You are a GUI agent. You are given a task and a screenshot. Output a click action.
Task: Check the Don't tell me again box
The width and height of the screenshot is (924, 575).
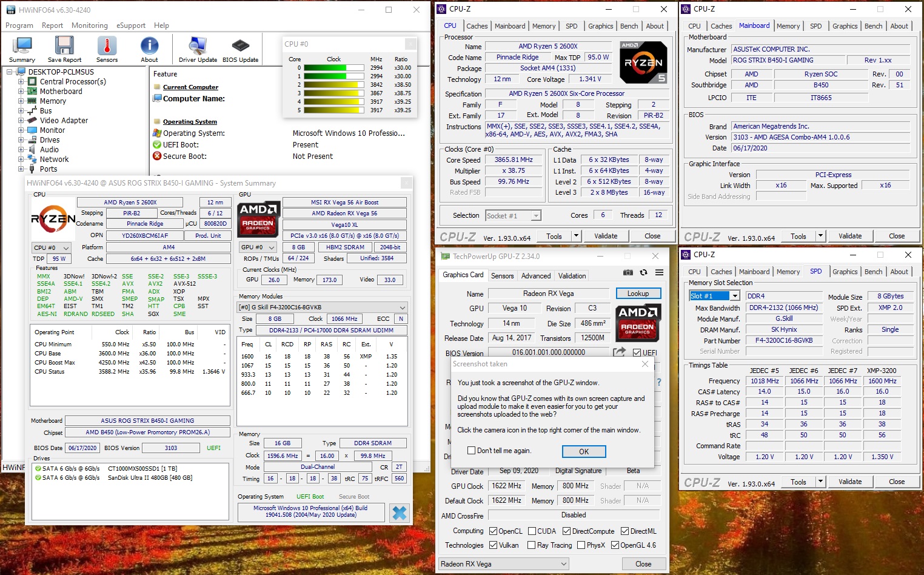point(471,451)
